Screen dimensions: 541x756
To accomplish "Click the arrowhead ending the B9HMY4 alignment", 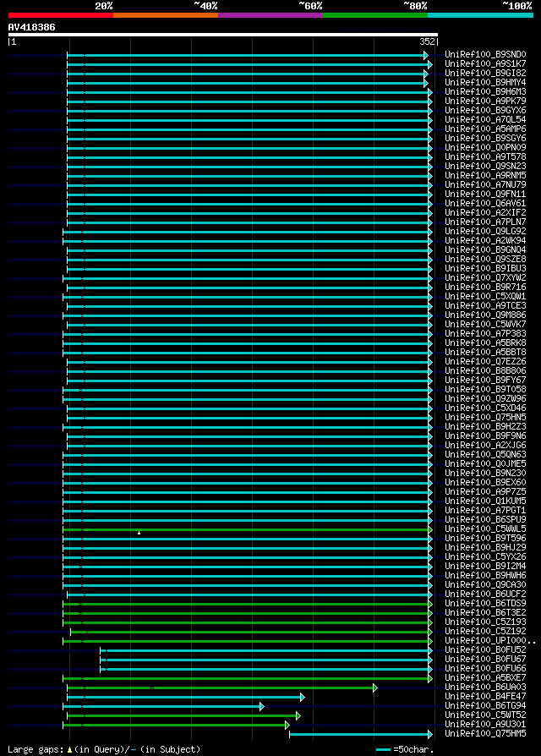I will click(x=426, y=84).
